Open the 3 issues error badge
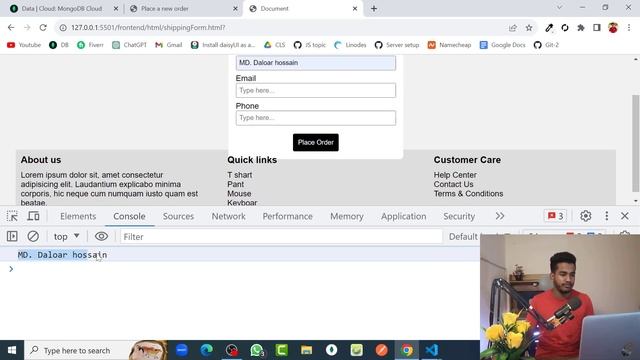The image size is (640, 360). click(x=556, y=216)
